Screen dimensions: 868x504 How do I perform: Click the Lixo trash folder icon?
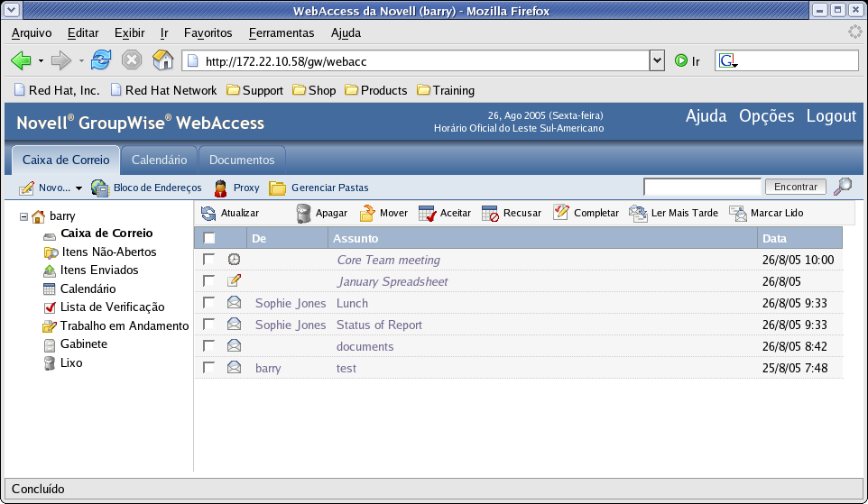click(50, 363)
